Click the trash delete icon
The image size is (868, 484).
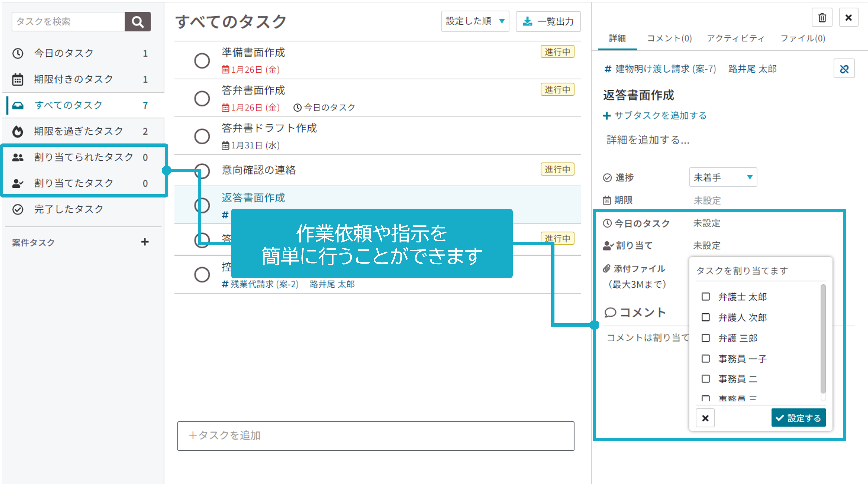tap(822, 18)
